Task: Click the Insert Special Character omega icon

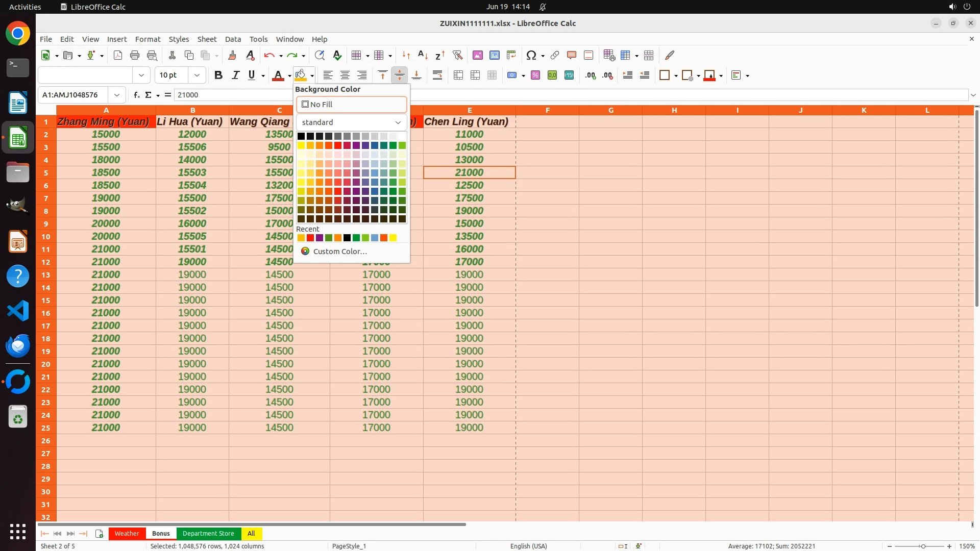Action: (x=531, y=55)
